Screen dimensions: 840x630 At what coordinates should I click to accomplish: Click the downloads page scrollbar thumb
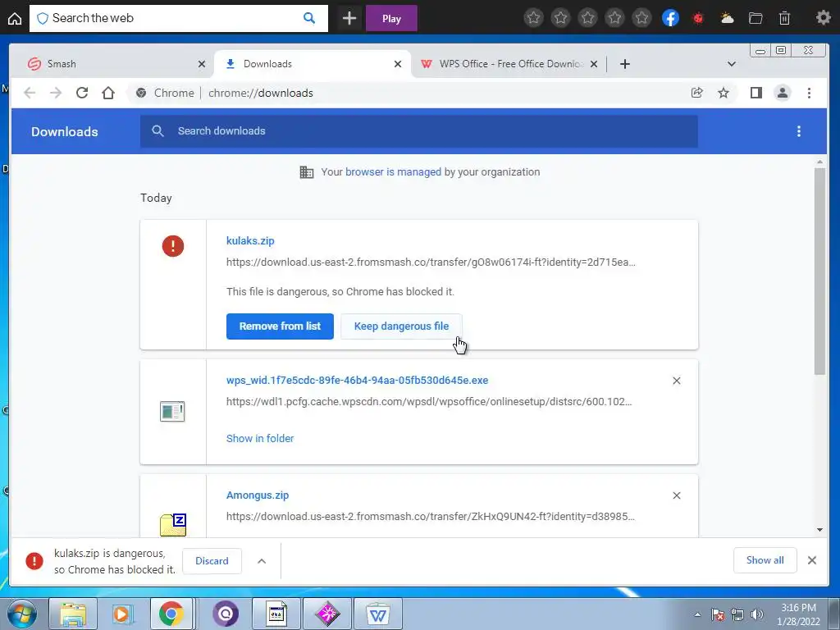point(819,271)
